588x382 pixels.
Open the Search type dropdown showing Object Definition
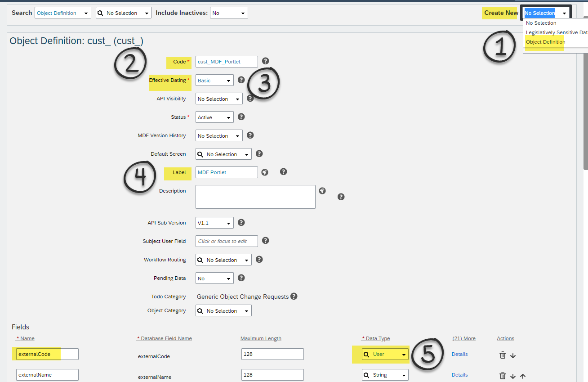click(x=63, y=13)
